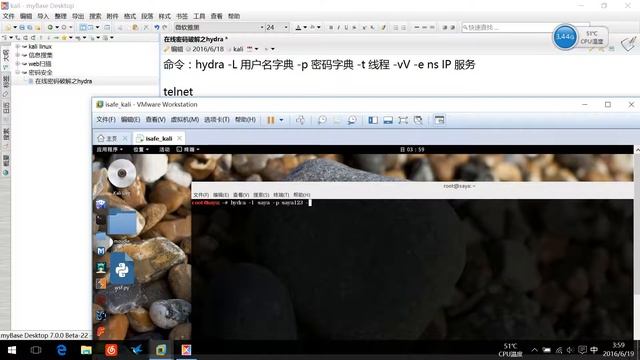
Task: Open the myBase 书签 bookmarks menu
Action: 182,16
